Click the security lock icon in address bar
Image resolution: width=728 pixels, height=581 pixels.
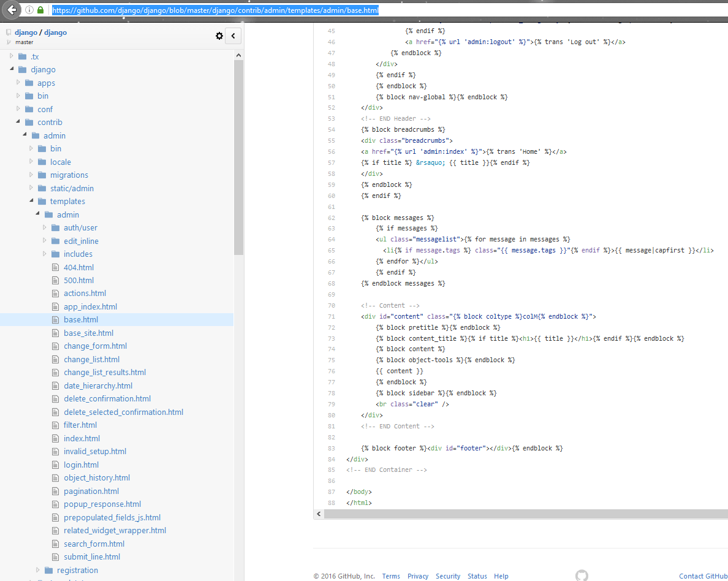point(39,10)
